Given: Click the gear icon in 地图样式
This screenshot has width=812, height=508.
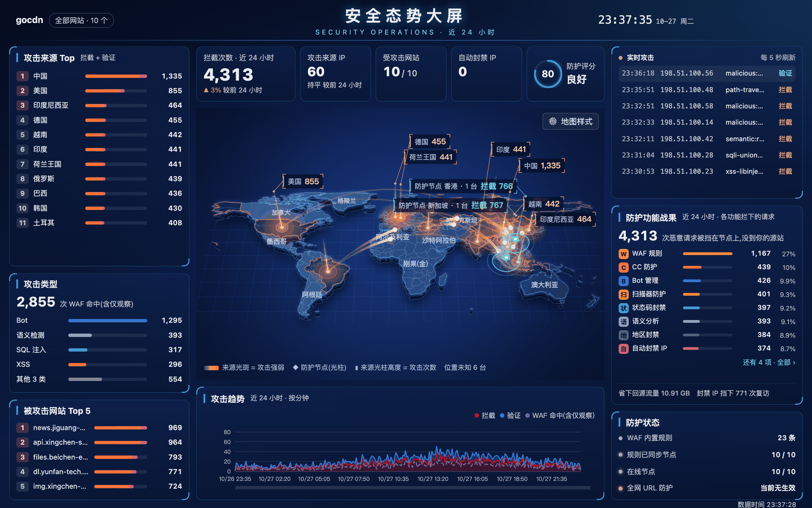Looking at the screenshot, I should click(x=553, y=122).
